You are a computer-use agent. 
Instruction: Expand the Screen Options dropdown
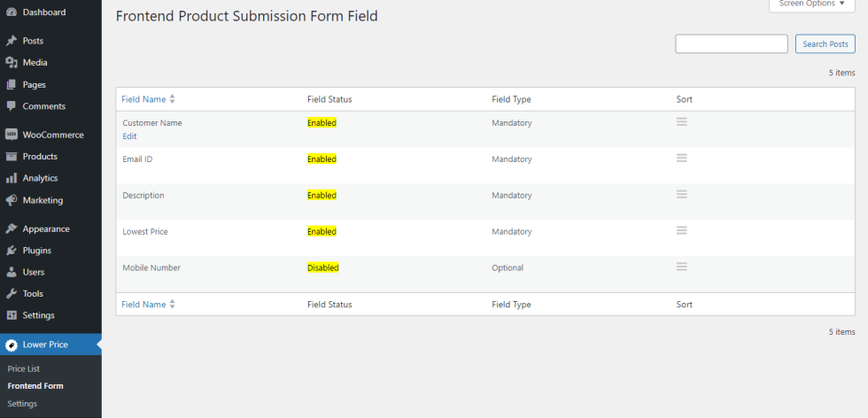(811, 4)
